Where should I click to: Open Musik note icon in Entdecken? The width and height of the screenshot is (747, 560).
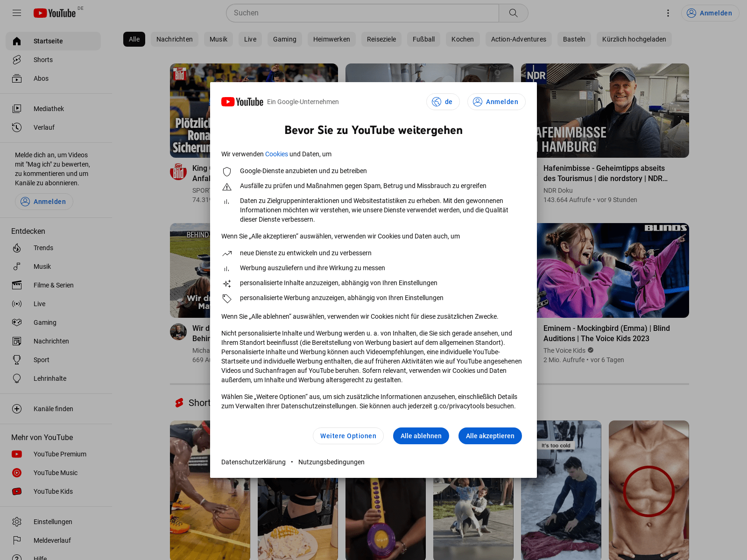pos(17,266)
